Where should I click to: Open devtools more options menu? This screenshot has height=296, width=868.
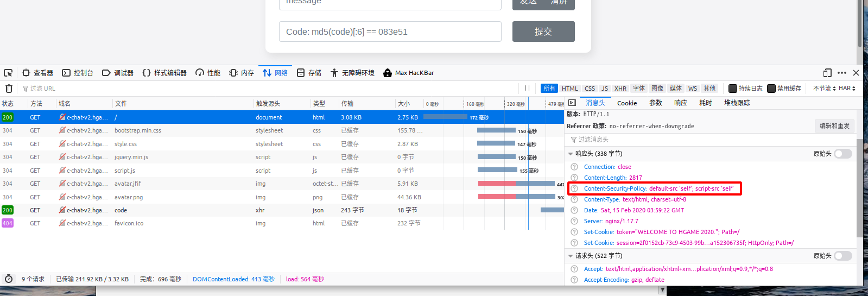coord(842,73)
